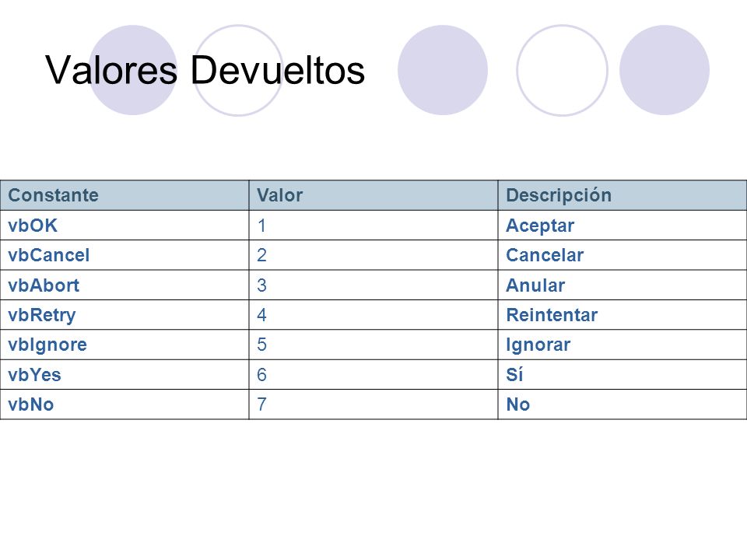The width and height of the screenshot is (747, 560).
Task: Select the 'Cancelar' description cell
Action: point(622,255)
